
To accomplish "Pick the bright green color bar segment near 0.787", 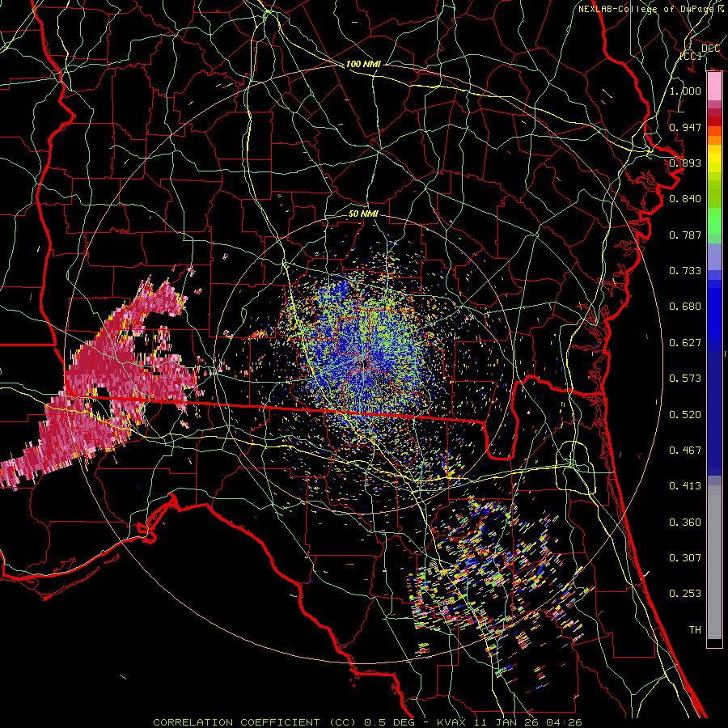I will [714, 222].
